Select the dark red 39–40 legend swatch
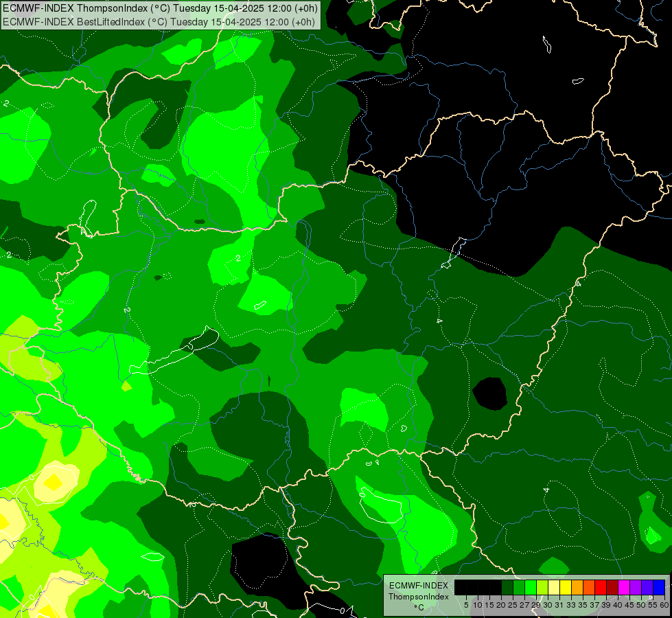The height and width of the screenshot is (618, 672). click(x=612, y=587)
